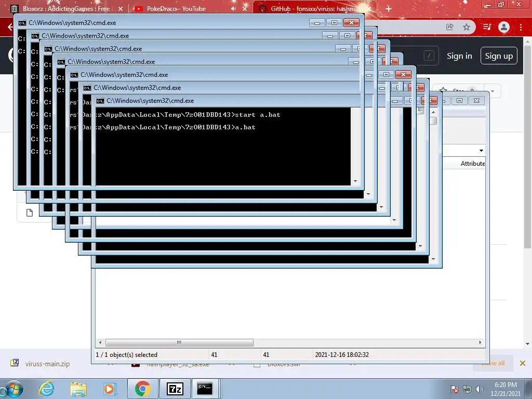Open the 7-Zip path dropdown arrow

click(481, 150)
